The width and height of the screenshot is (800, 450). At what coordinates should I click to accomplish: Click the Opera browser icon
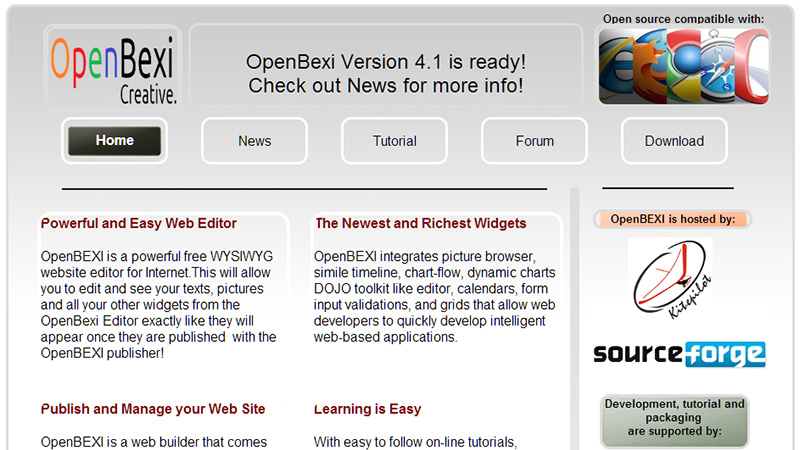click(752, 66)
